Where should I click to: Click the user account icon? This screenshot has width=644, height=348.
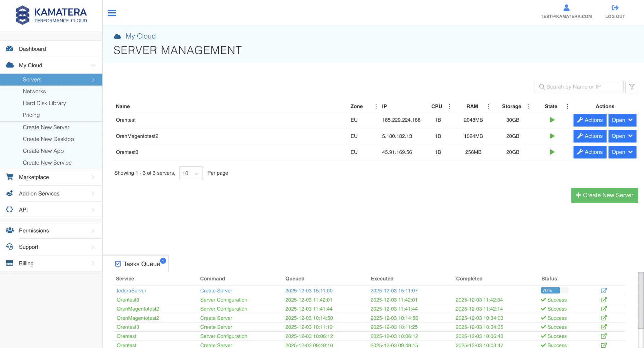pyautogui.click(x=566, y=8)
